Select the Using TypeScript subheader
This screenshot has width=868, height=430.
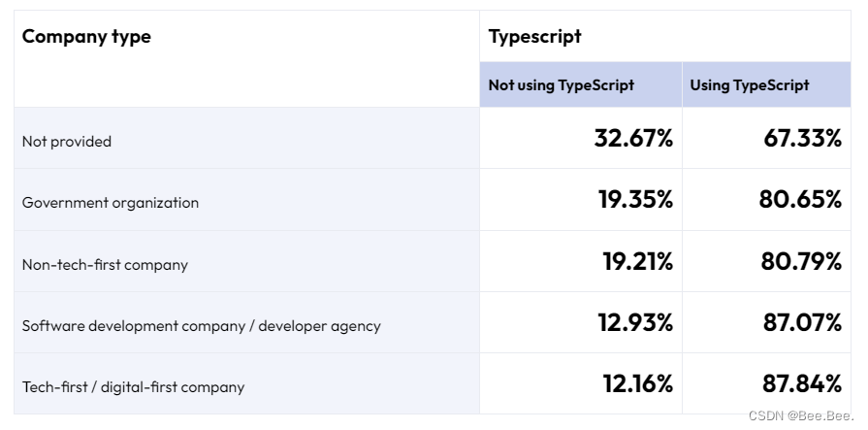749,85
